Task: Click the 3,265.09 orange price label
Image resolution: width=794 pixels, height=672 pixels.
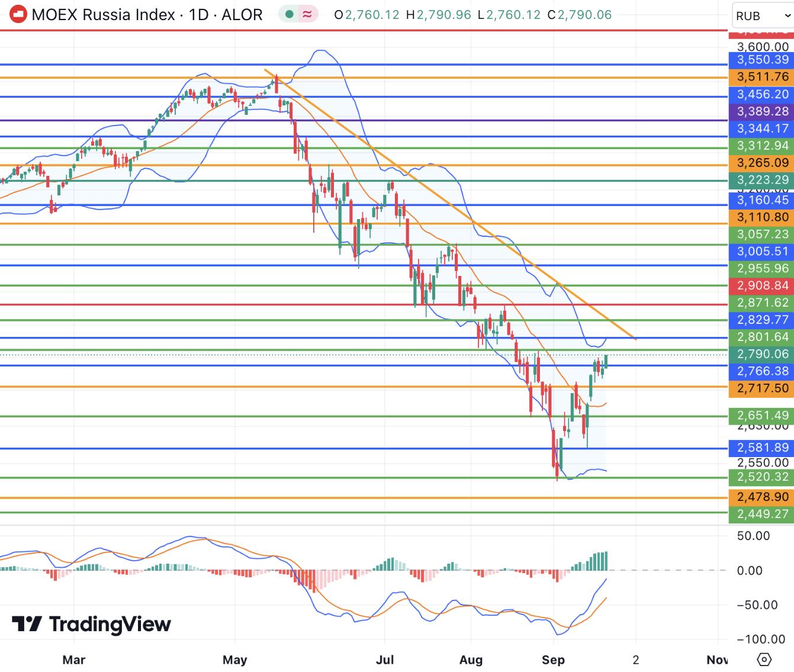Action: (x=761, y=163)
